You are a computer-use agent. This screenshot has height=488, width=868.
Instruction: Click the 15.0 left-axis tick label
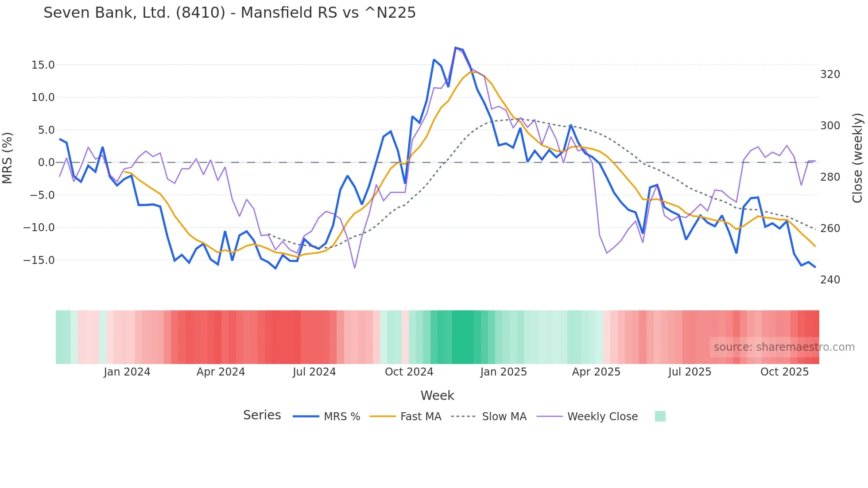[x=43, y=65]
